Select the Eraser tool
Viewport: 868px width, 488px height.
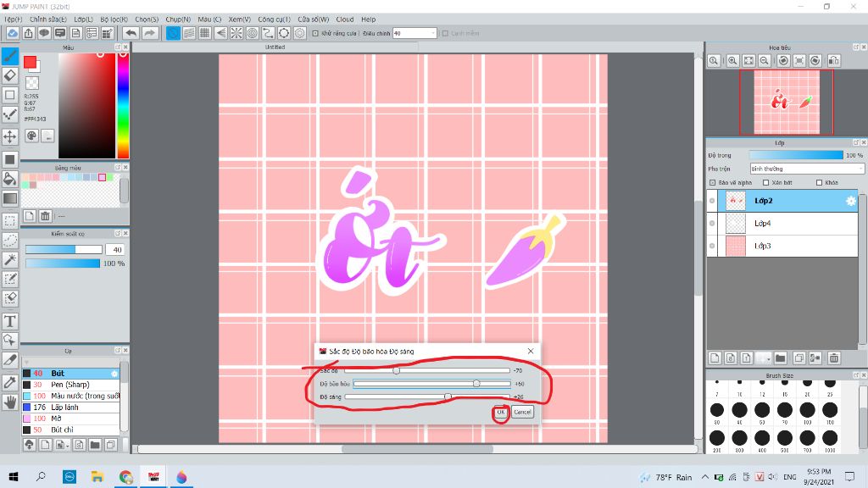tap(10, 75)
